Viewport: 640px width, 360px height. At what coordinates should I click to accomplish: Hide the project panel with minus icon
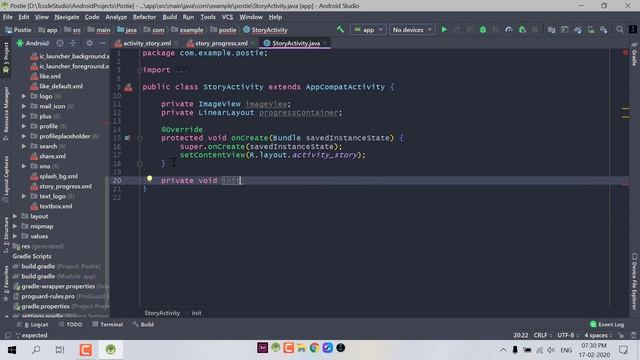102,43
